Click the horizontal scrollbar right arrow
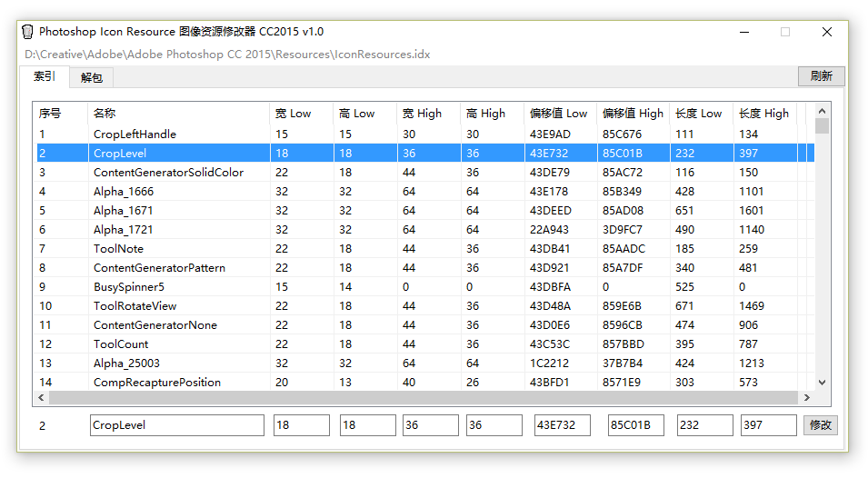The height and width of the screenshot is (478, 868). click(x=806, y=397)
